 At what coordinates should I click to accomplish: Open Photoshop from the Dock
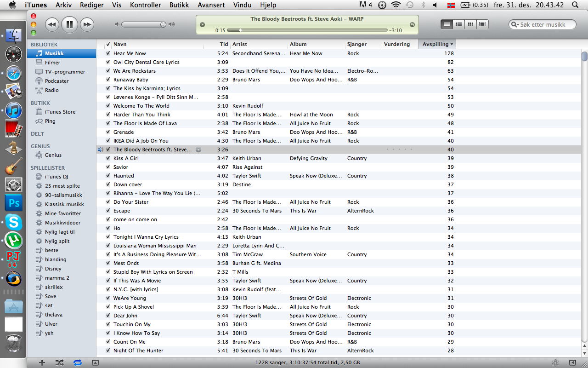[x=14, y=203]
